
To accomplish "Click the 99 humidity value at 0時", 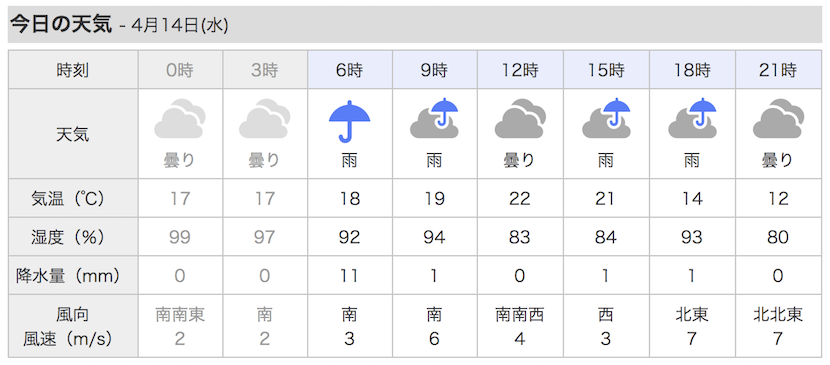I will coord(179,237).
